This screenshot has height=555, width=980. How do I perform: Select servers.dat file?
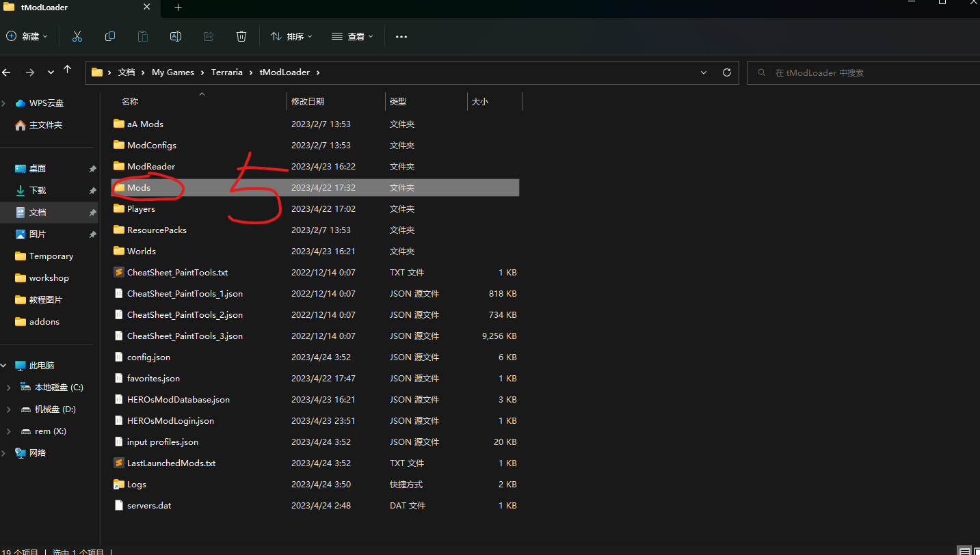click(315, 505)
